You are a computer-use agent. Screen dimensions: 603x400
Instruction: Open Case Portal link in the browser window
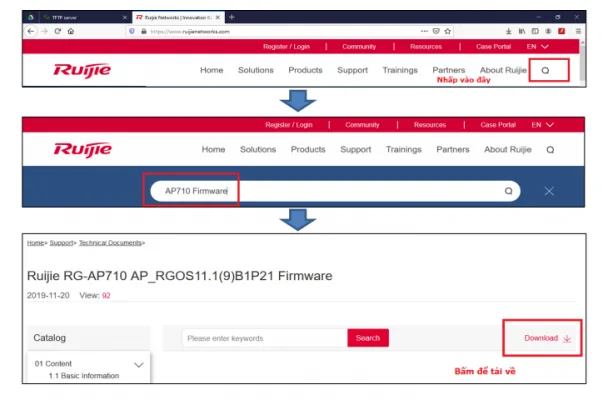[x=493, y=47]
